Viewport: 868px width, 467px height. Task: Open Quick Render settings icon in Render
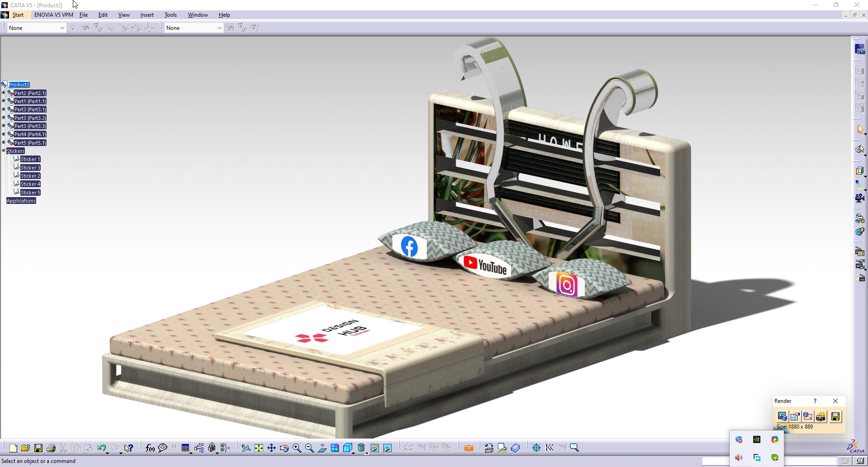[x=795, y=416]
